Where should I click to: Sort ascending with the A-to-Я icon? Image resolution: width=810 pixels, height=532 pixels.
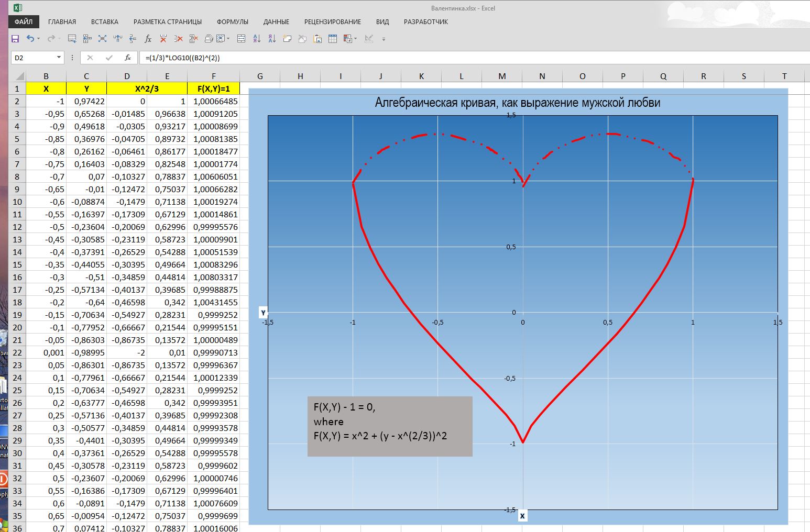(257, 39)
